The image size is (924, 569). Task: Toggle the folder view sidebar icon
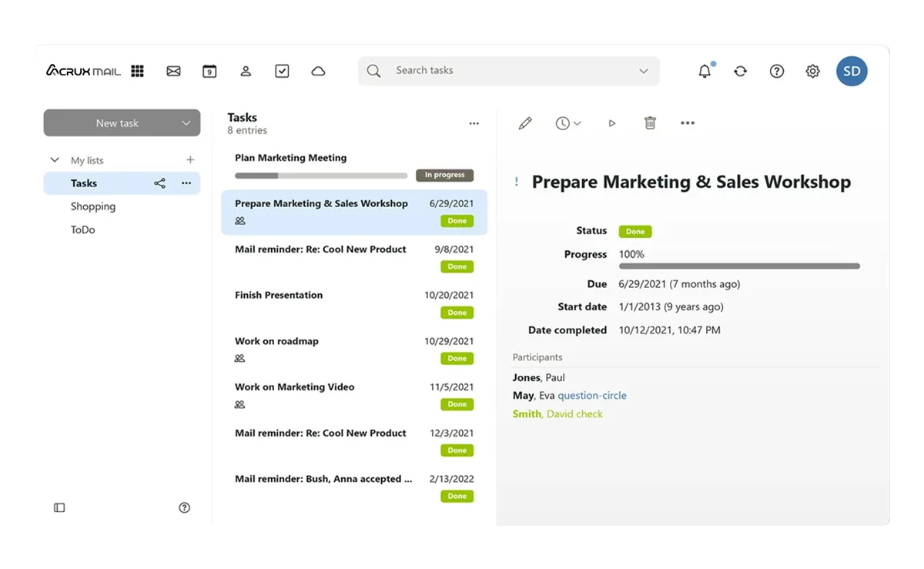point(59,507)
